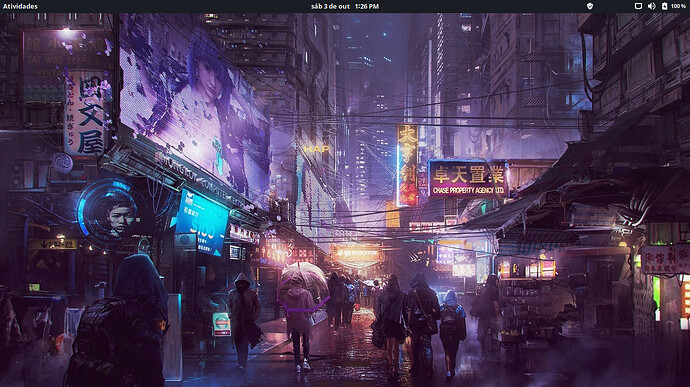Click the battery icon in the top bar
690x387 pixels.
664,6
